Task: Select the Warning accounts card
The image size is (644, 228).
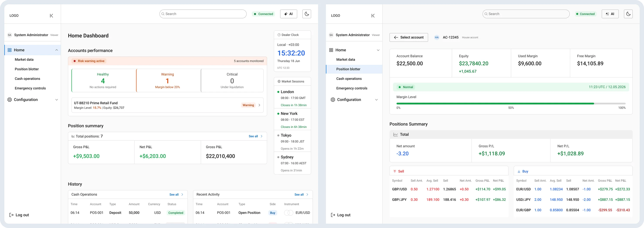Action: click(168, 80)
